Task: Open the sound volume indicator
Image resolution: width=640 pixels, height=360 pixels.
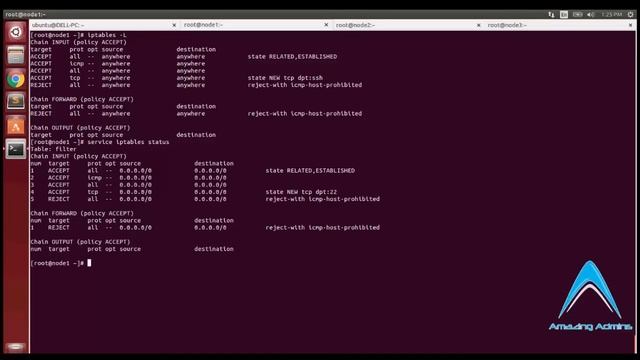Action: pos(591,14)
